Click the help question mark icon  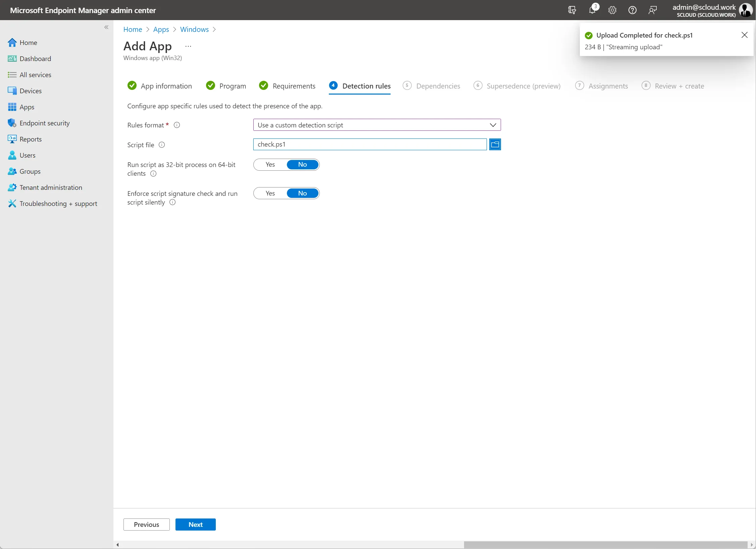click(x=633, y=10)
